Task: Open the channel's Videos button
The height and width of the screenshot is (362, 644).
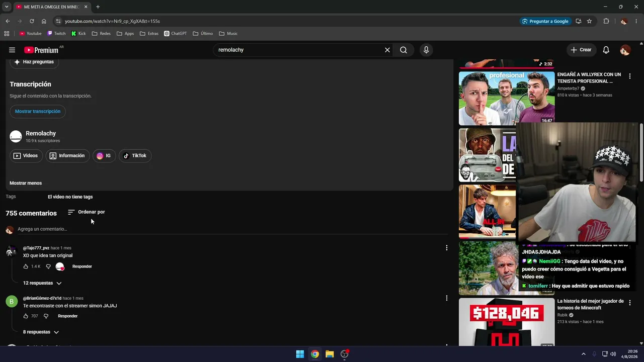Action: 26,156
